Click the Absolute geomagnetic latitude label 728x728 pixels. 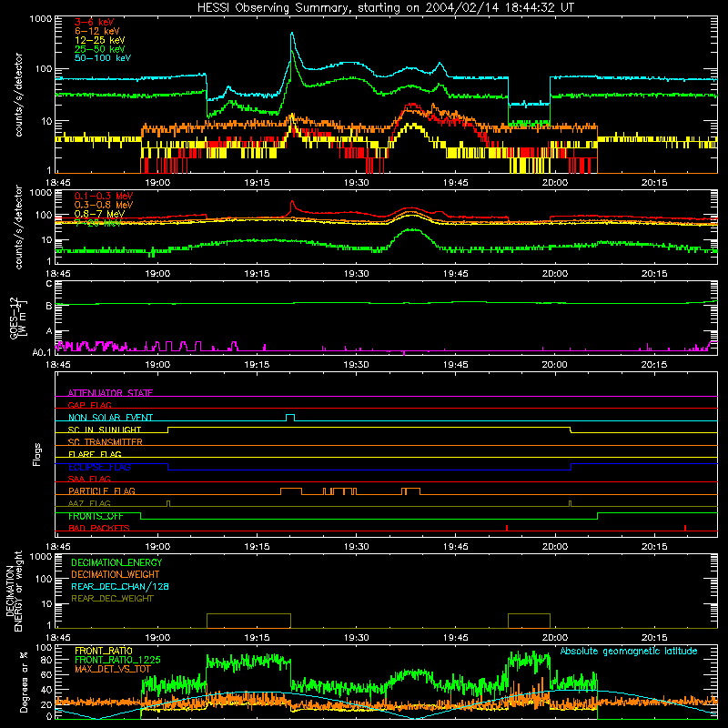pyautogui.click(x=629, y=651)
